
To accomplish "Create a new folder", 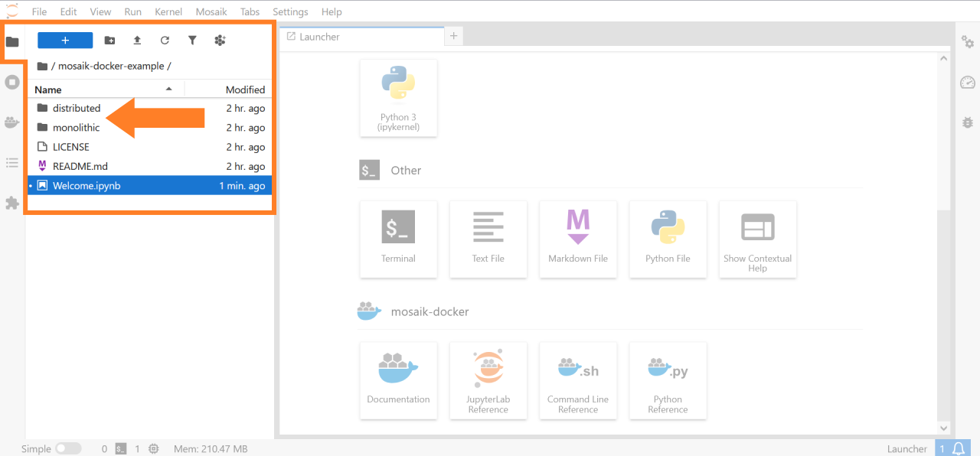I will 109,41.
